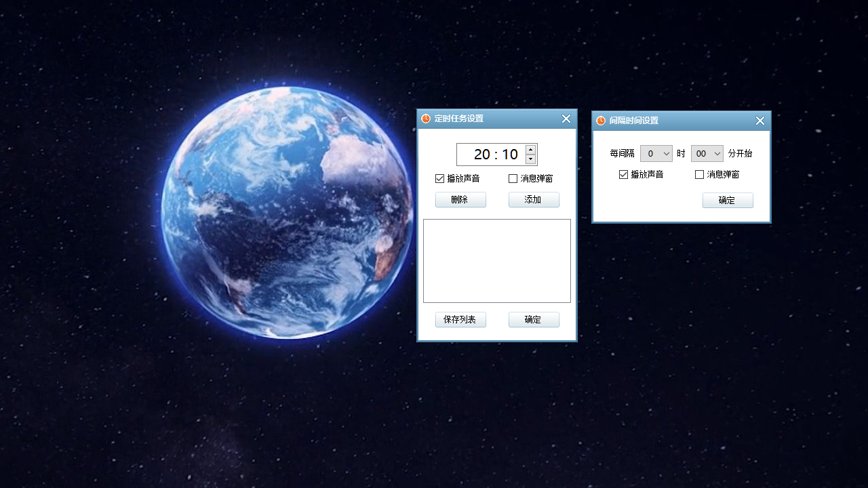Click the 添加 button to add a task
The image size is (868, 488).
(534, 199)
